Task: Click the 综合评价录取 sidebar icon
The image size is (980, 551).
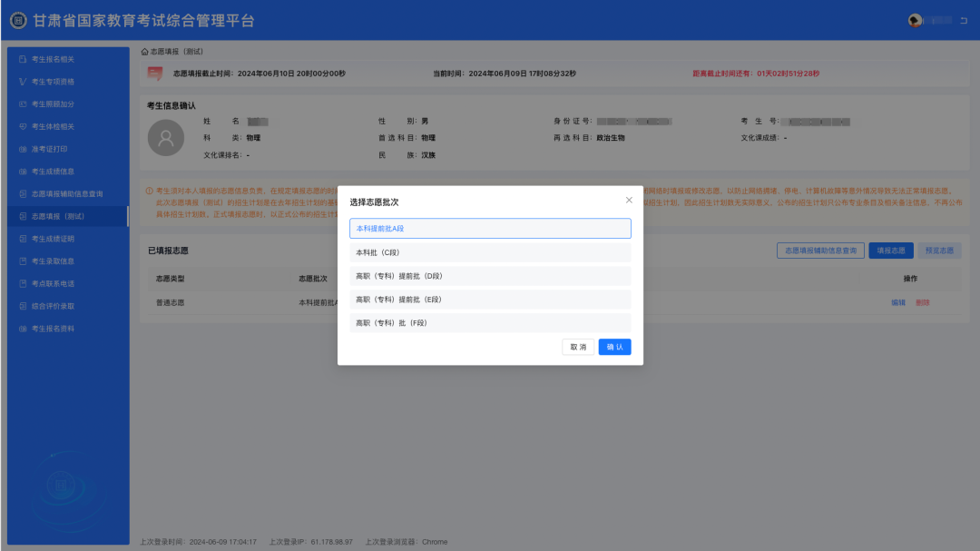Action: click(23, 307)
